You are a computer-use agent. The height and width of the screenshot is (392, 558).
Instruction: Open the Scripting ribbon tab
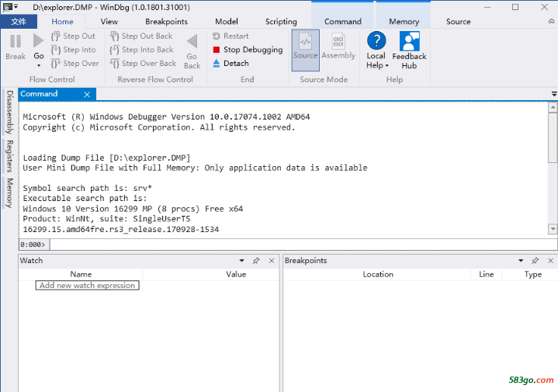coord(281,22)
